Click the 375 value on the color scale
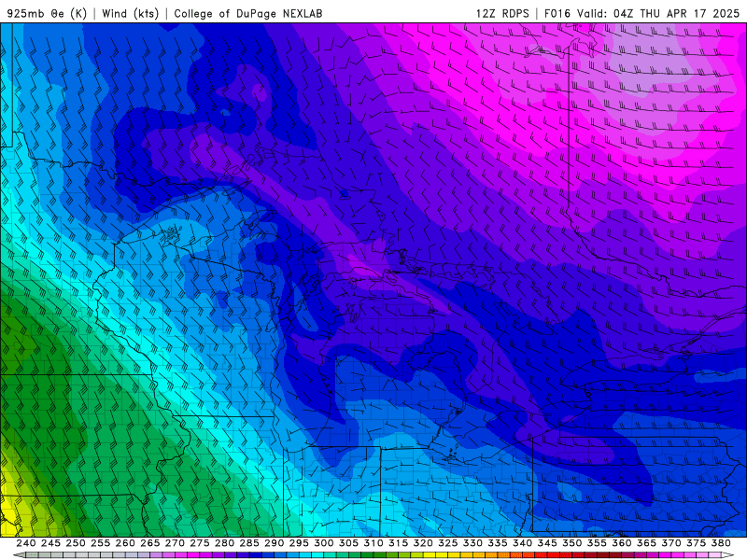 696,543
